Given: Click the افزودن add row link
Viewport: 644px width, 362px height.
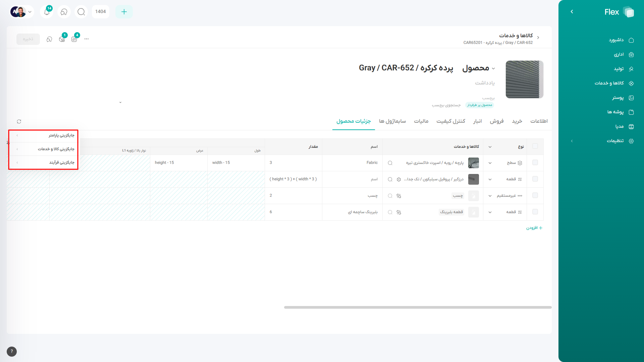Looking at the screenshot, I should [x=534, y=228].
